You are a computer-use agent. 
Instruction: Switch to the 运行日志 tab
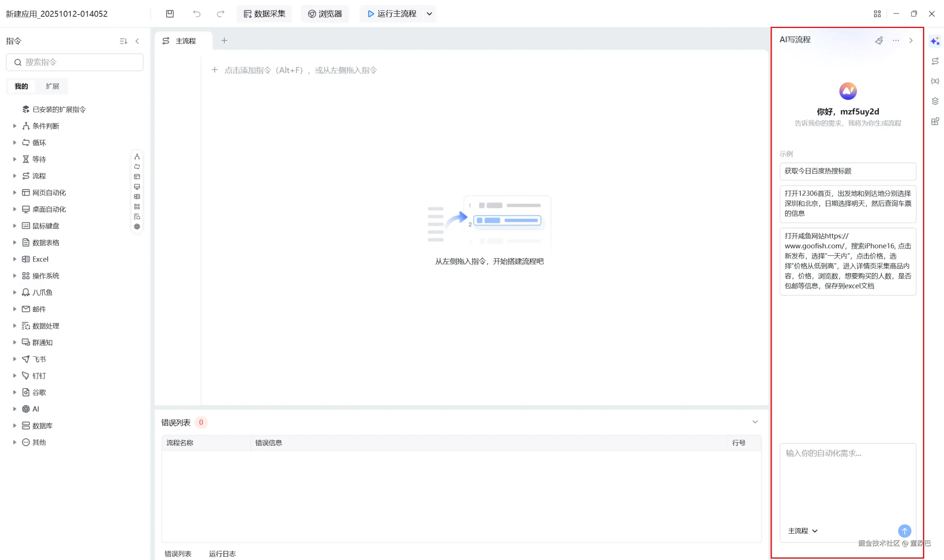point(222,553)
